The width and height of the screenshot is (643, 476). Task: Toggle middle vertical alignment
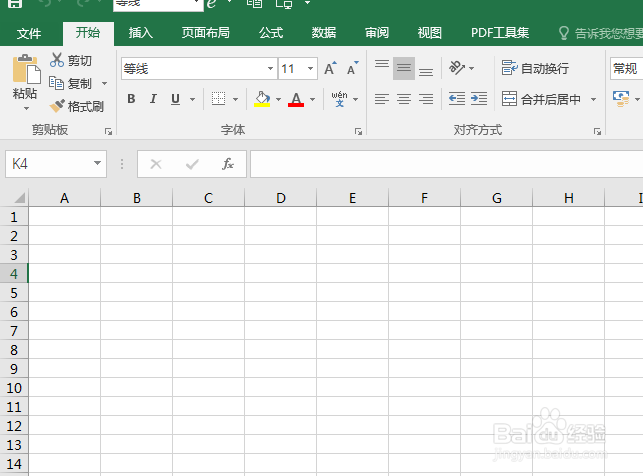pos(404,68)
